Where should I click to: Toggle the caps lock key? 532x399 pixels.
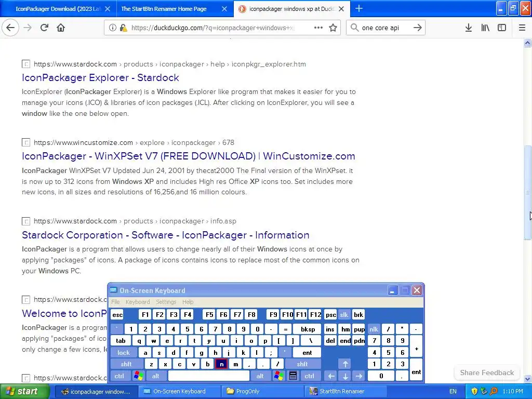click(x=124, y=353)
